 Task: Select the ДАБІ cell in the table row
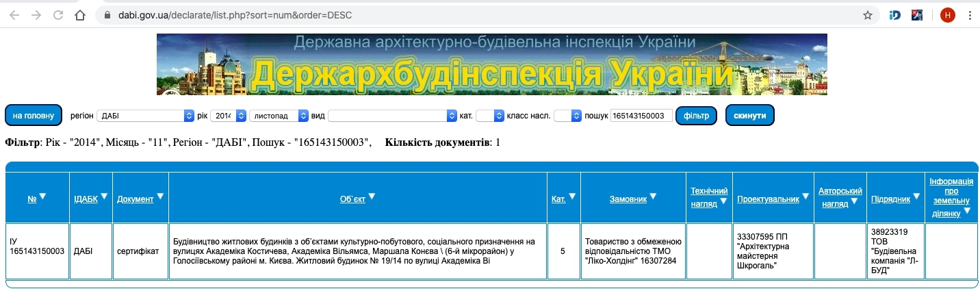pos(90,251)
